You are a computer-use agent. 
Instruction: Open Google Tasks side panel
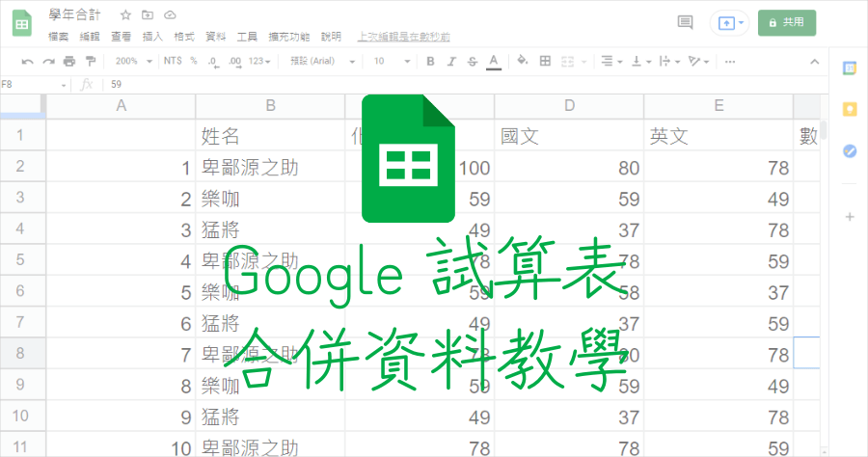[x=850, y=151]
